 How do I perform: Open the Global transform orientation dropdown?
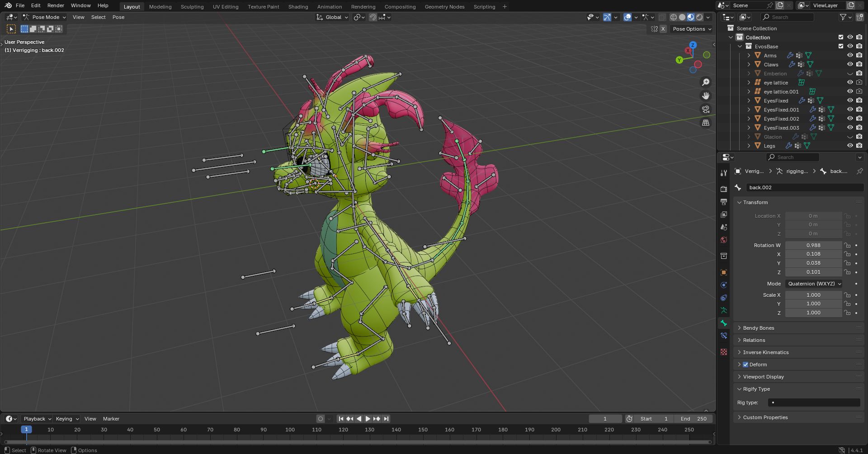332,17
